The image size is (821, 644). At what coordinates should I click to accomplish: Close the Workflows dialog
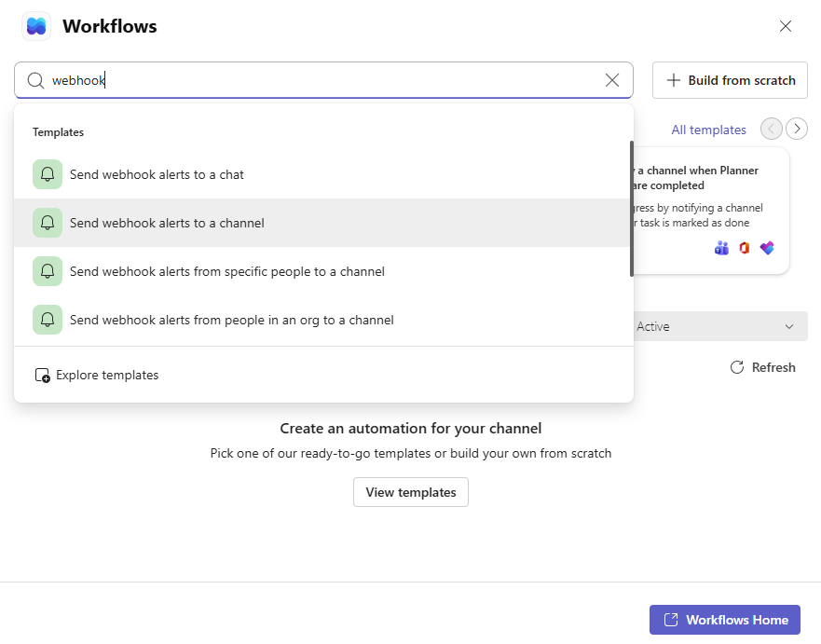tap(785, 26)
